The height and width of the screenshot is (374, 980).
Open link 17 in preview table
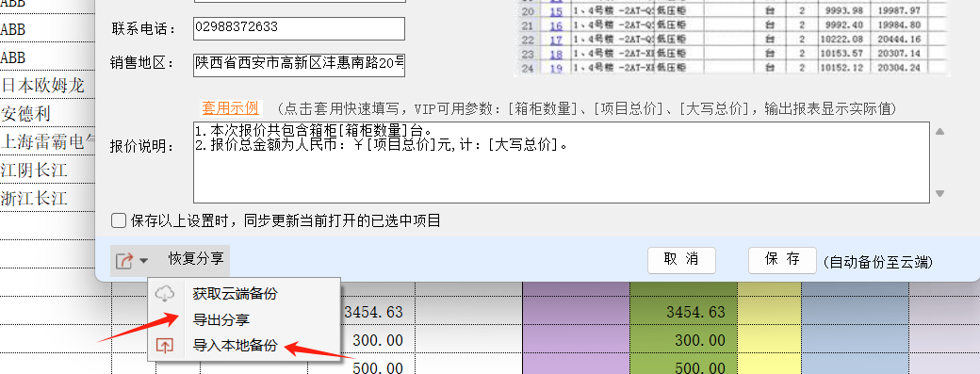pos(556,40)
